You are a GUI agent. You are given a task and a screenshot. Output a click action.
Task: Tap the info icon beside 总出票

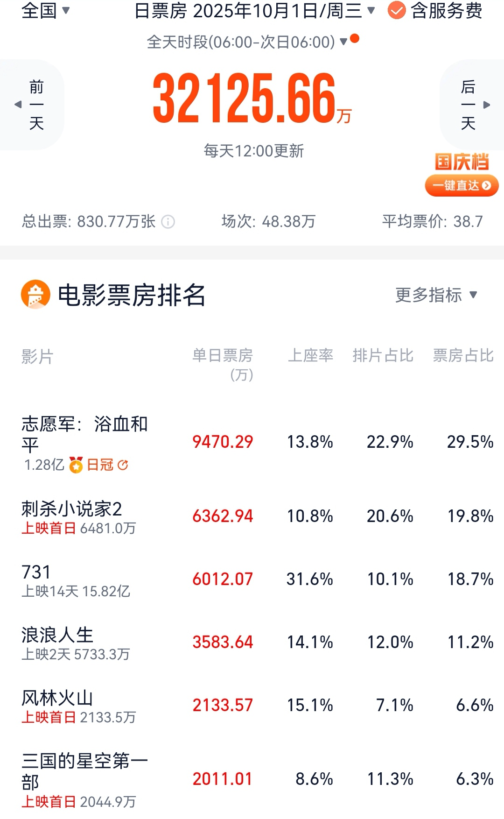point(168,221)
